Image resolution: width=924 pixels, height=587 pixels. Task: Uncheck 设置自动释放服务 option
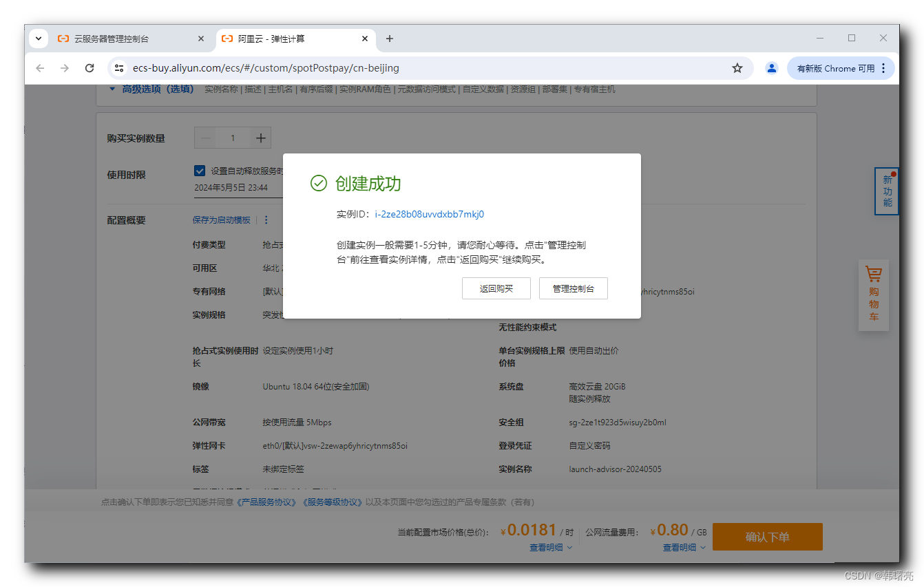tap(199, 171)
